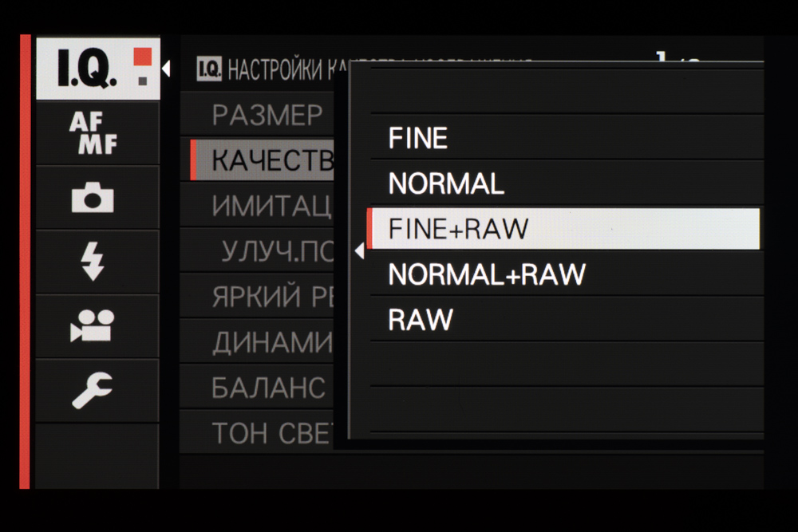Image resolution: width=798 pixels, height=532 pixels.
Task: Open the flash settings lightning icon
Action: 93,262
